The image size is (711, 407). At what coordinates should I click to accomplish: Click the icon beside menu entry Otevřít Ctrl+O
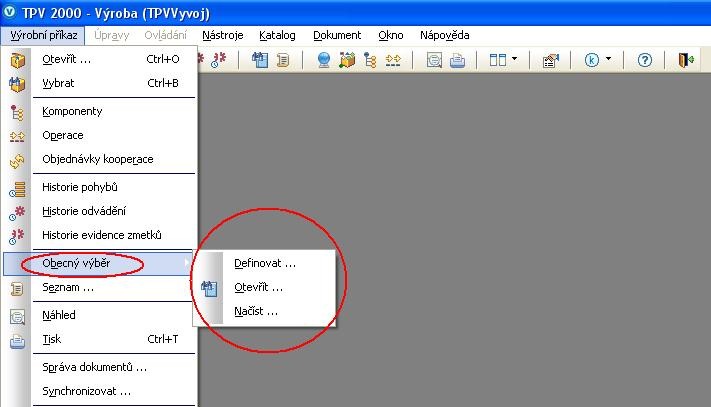pyautogui.click(x=17, y=60)
